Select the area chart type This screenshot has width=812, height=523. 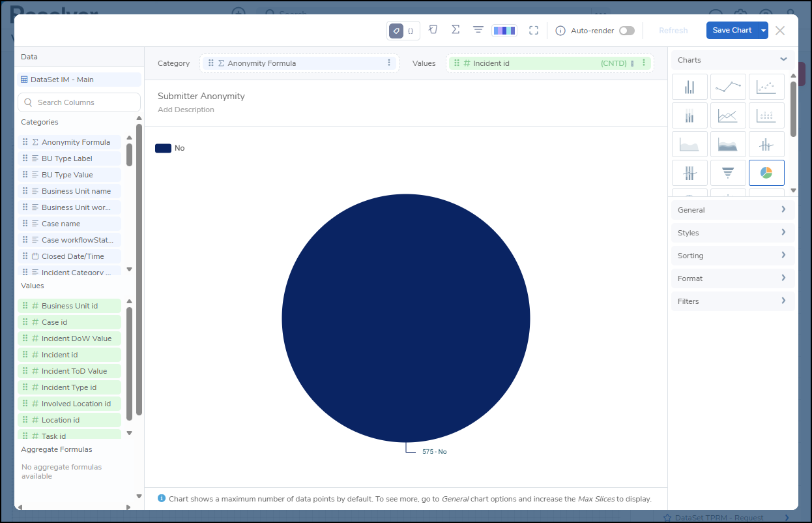click(689, 144)
